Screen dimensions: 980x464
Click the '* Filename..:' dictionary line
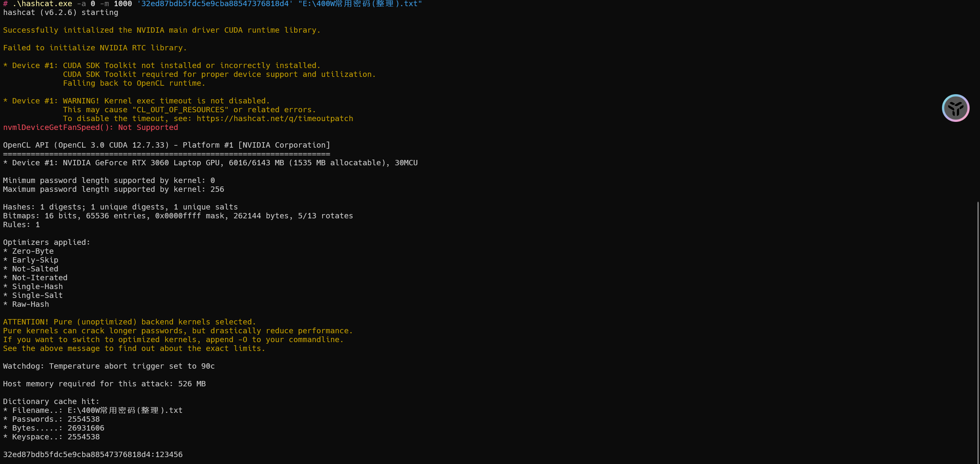93,410
